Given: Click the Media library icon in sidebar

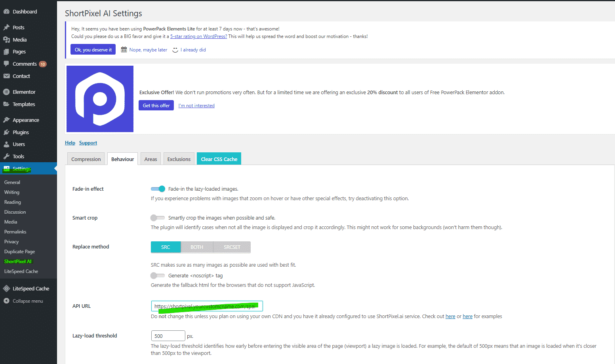Looking at the screenshot, I should click(x=6, y=40).
